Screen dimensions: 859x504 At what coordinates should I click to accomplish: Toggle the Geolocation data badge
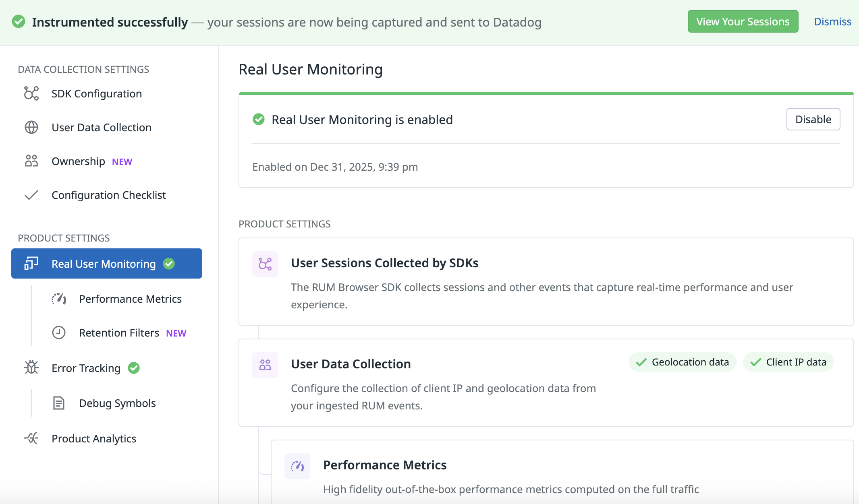(682, 362)
